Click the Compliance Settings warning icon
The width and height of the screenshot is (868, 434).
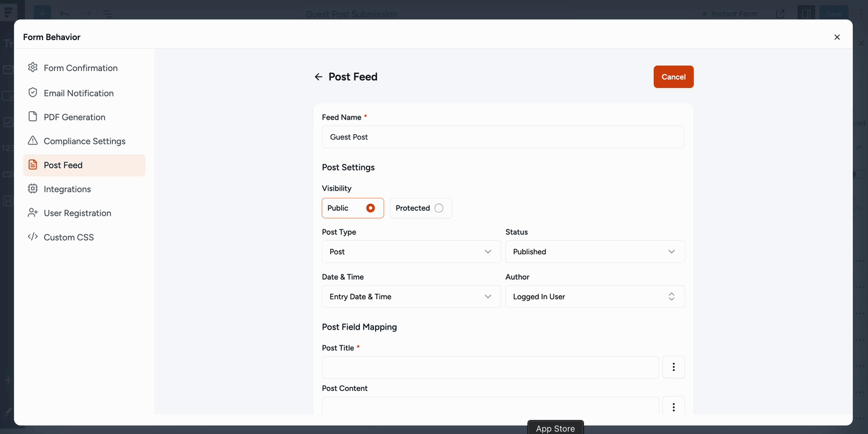33,141
